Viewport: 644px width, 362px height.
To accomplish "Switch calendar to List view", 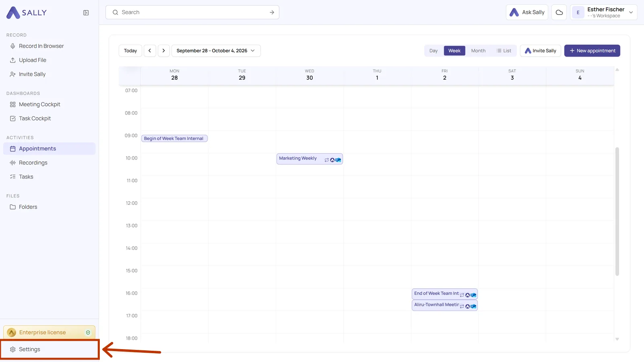I will pos(504,51).
